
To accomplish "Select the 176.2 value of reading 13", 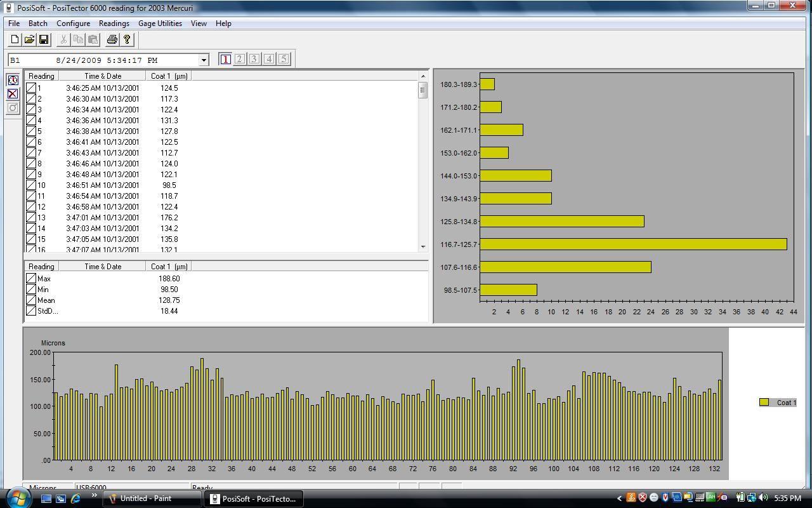I will [169, 218].
